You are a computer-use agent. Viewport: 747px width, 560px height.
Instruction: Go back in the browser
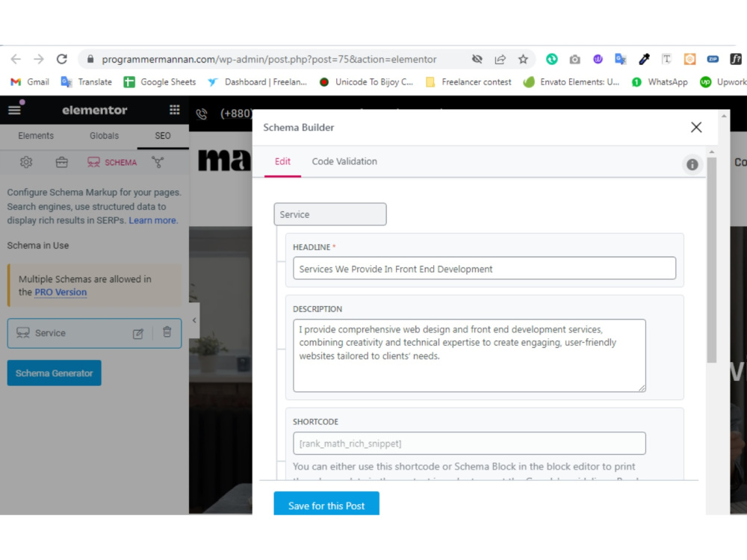point(16,59)
